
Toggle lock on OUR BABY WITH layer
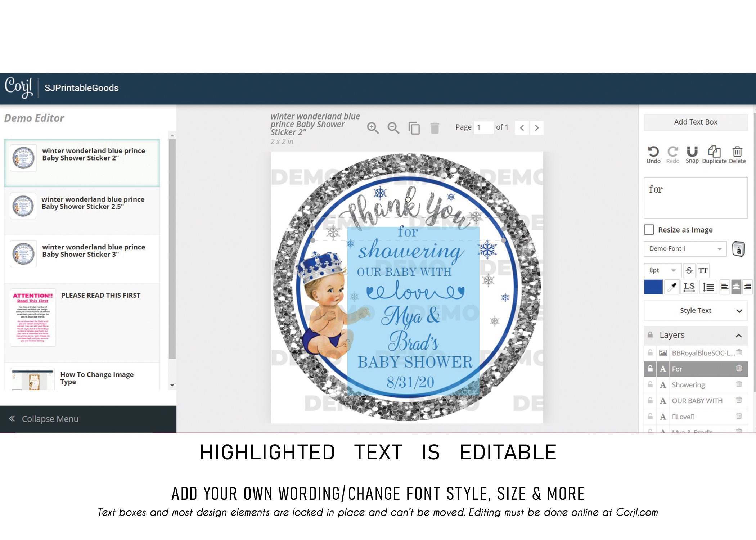click(650, 400)
